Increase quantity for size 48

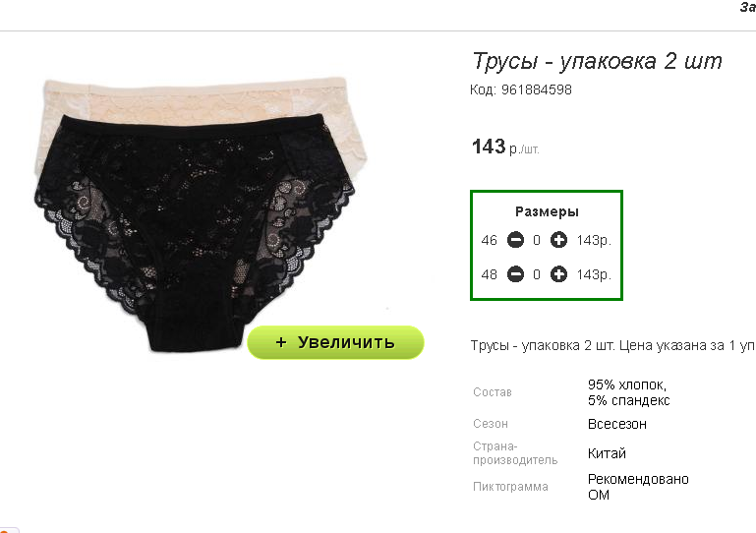tap(558, 274)
